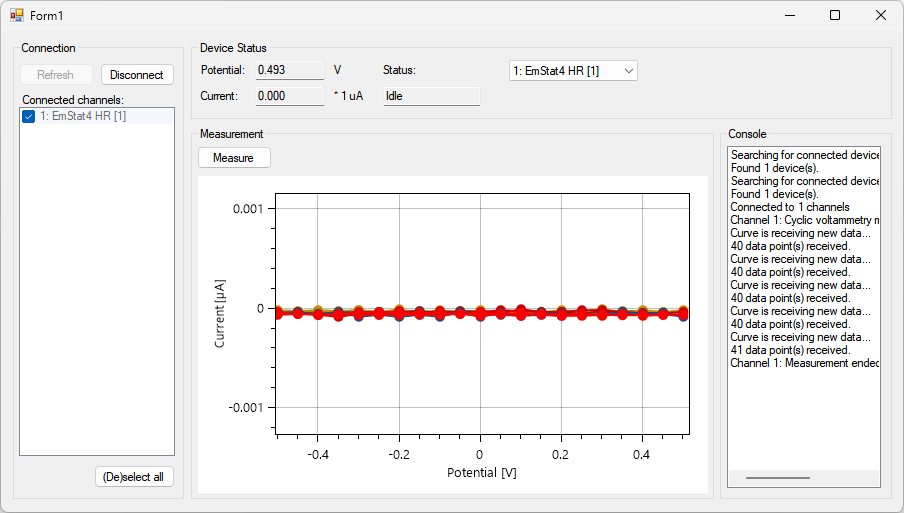Image resolution: width=904 pixels, height=513 pixels.
Task: Click the Form1 application icon in title bar
Action: coord(17,16)
